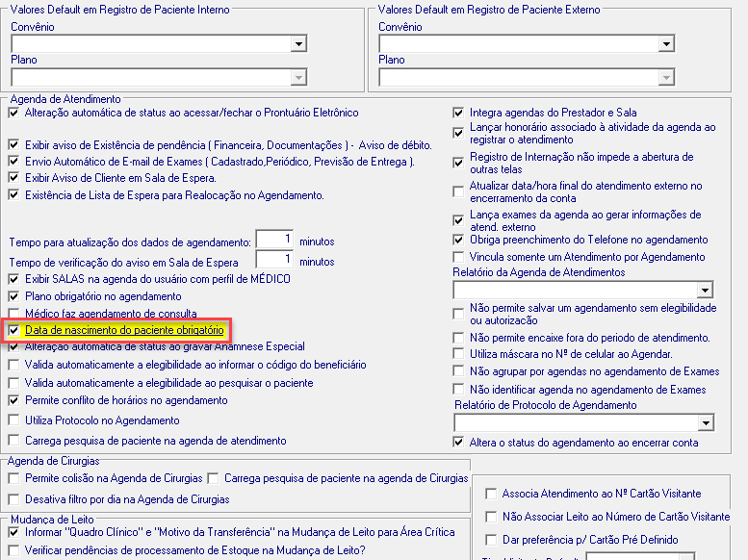Screen dimensions: 748x560
Task: Enable Atualizar data/hora final do atendimento externo
Action: (x=458, y=191)
